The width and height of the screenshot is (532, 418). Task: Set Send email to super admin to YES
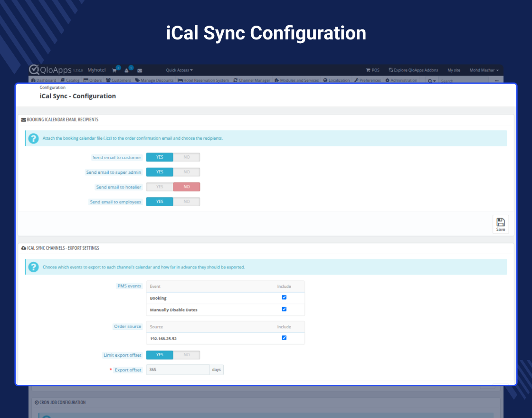(160, 172)
